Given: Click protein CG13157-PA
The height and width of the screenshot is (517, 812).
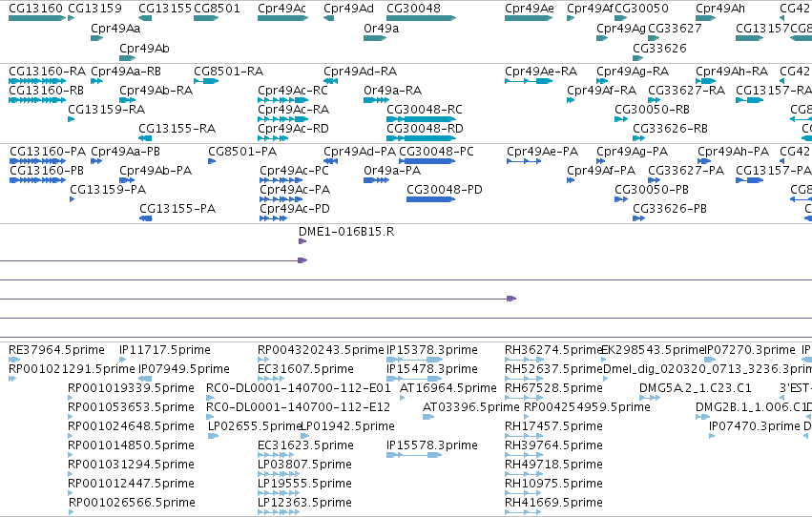Looking at the screenshot, I should (x=774, y=171).
